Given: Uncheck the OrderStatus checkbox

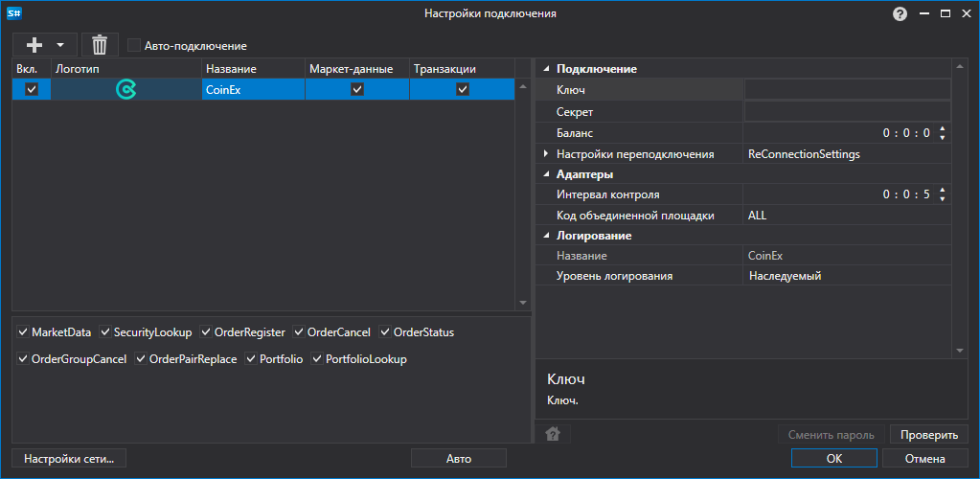Looking at the screenshot, I should tap(385, 332).
